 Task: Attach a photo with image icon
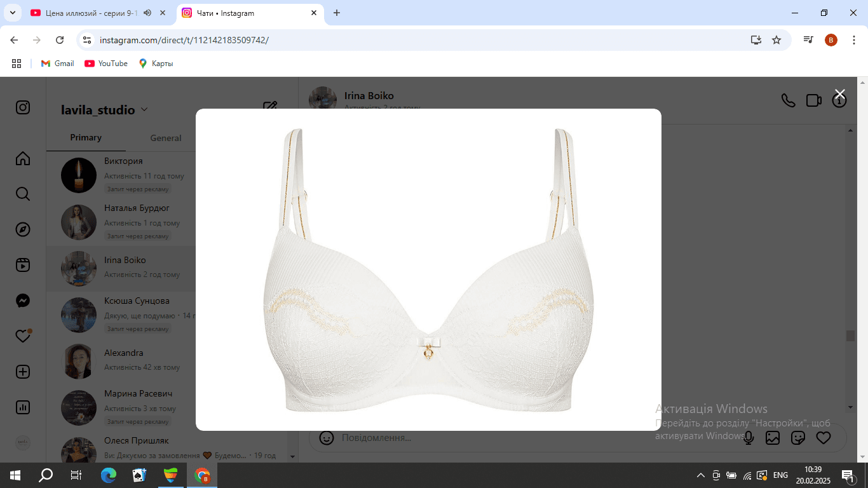point(773,438)
